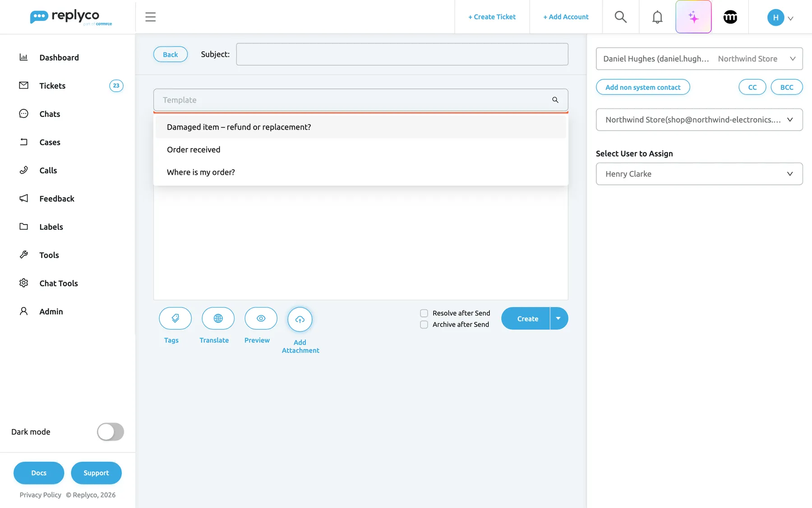Screen dimensions: 812x508
Task: Open the Create button dropdown arrow
Action: [559, 318]
